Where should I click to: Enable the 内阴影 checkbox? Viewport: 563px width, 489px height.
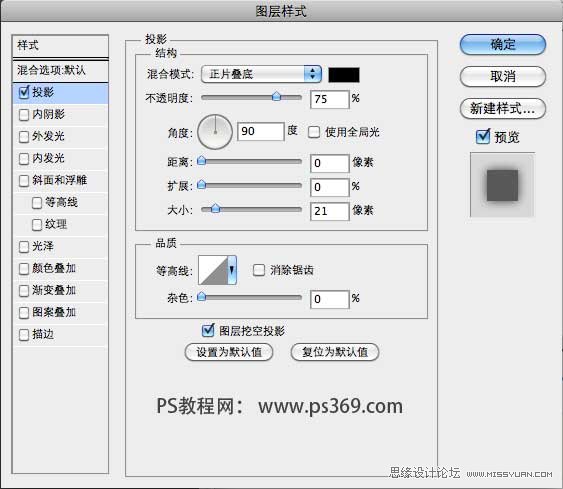(x=24, y=115)
